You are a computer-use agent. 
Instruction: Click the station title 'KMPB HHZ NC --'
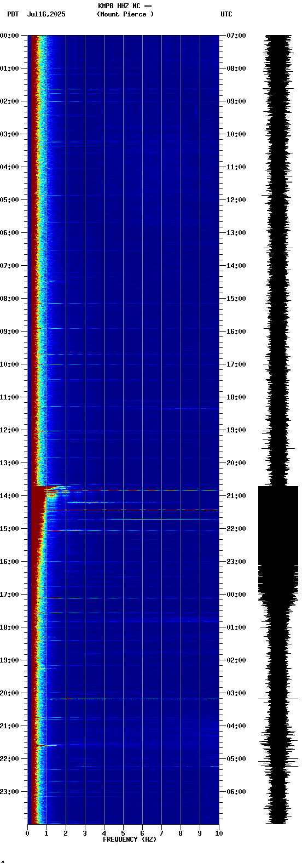click(x=125, y=6)
